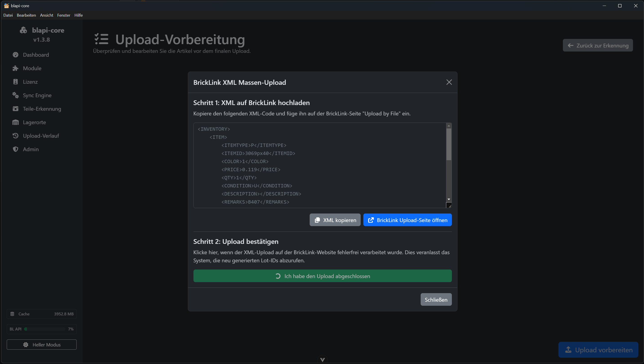
Task: Click the upload arrow icon in Upload vorbereiten
Action: point(568,349)
